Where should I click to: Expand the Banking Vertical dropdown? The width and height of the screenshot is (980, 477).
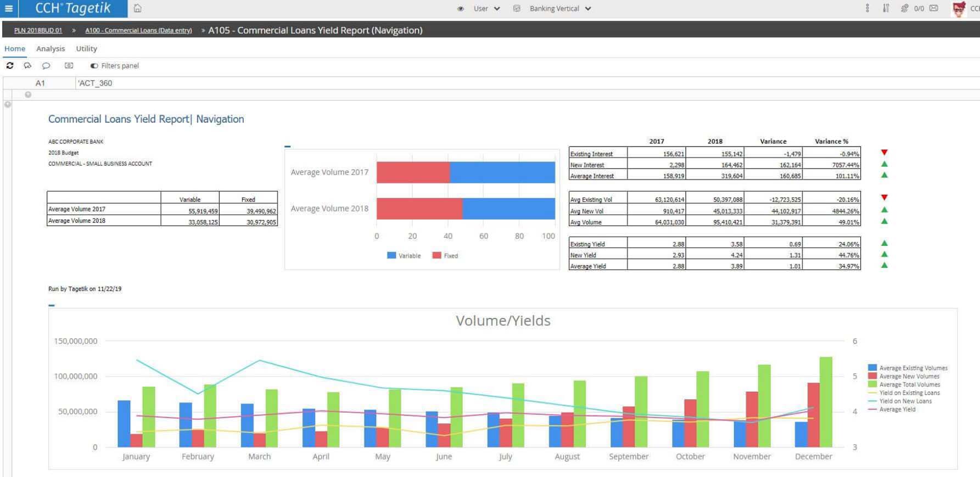(560, 9)
